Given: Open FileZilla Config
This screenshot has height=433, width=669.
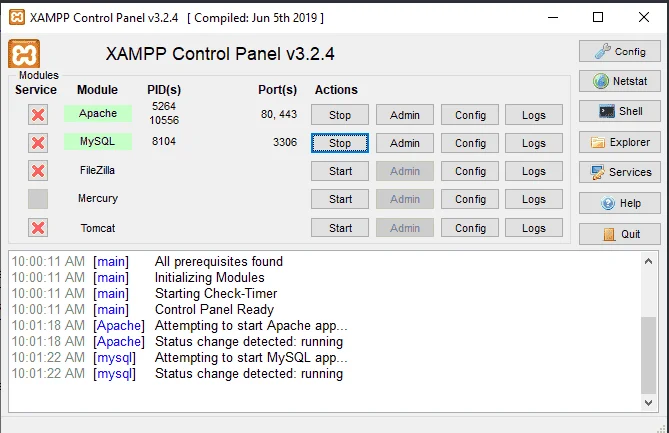Looking at the screenshot, I should pyautogui.click(x=470, y=171).
